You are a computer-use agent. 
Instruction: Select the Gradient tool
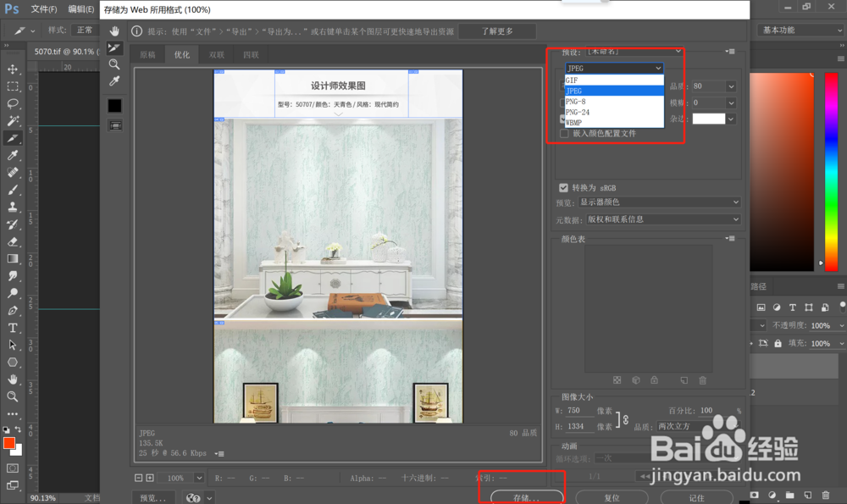click(x=13, y=258)
